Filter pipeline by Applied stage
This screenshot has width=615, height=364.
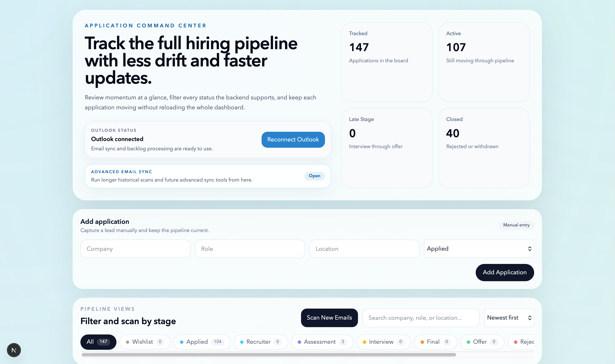(x=202, y=342)
